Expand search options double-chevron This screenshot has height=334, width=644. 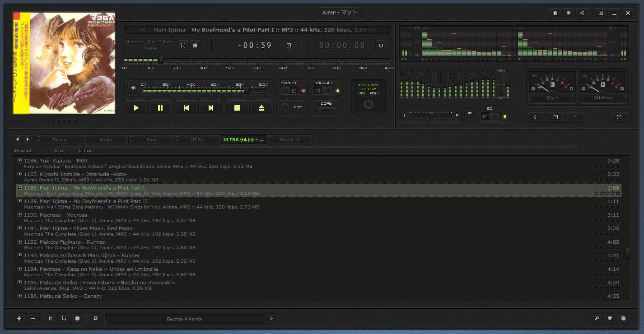(x=271, y=319)
